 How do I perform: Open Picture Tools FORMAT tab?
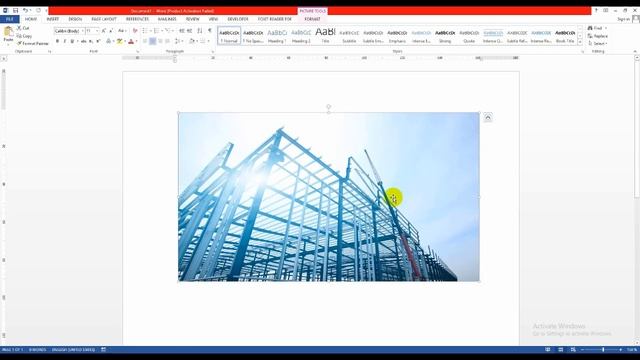[x=312, y=19]
